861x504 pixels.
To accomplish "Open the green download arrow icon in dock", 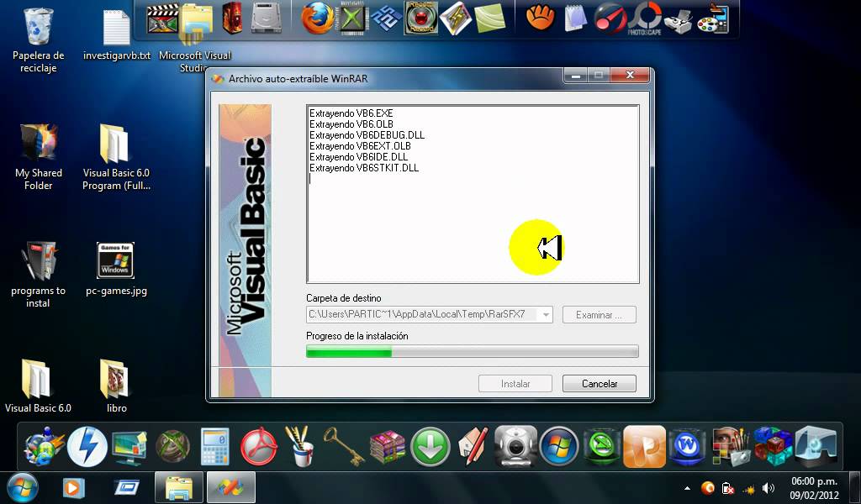I will click(x=430, y=446).
